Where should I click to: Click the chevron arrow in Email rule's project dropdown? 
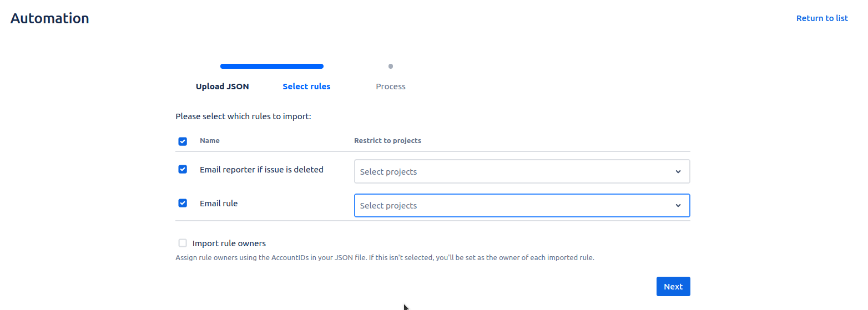[x=678, y=206]
